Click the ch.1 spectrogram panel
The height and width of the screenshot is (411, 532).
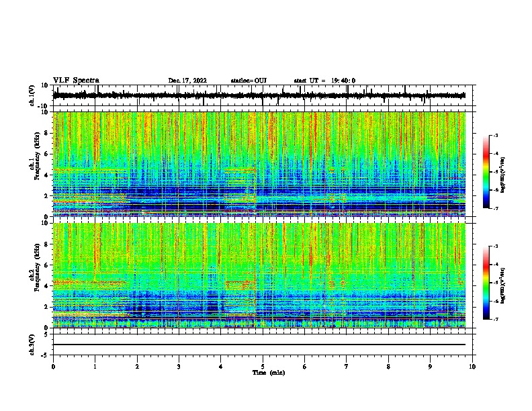coord(259,164)
